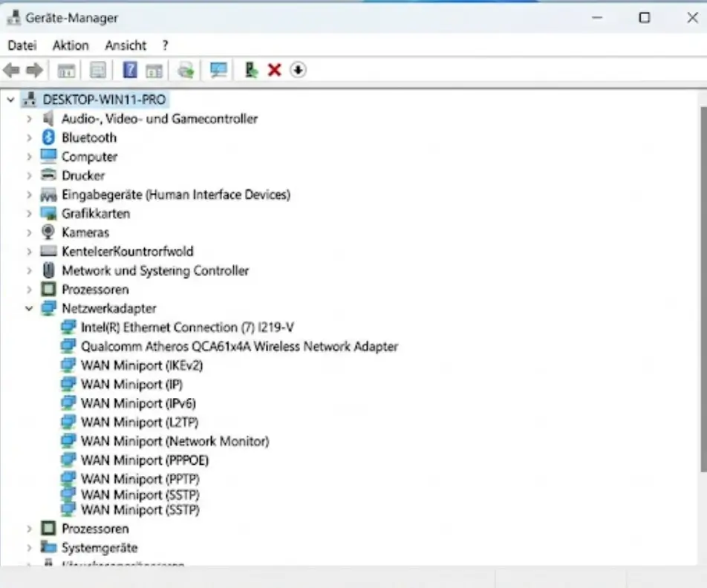Expand the Grafikkarten category
707x588 pixels.
tap(29, 214)
